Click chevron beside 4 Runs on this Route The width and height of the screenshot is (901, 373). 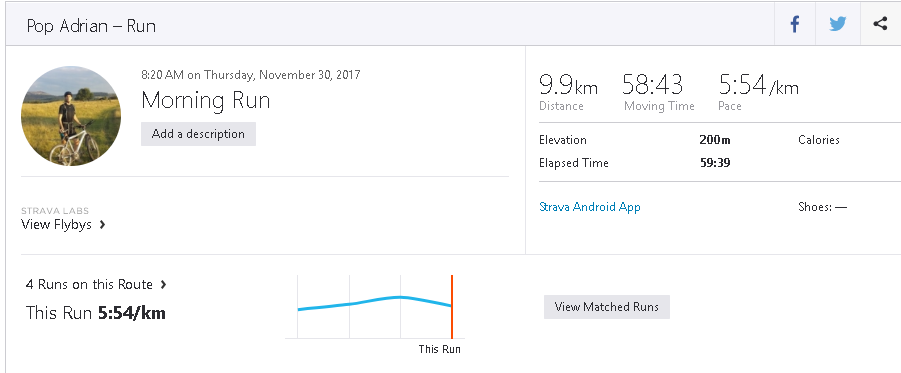[x=164, y=284]
